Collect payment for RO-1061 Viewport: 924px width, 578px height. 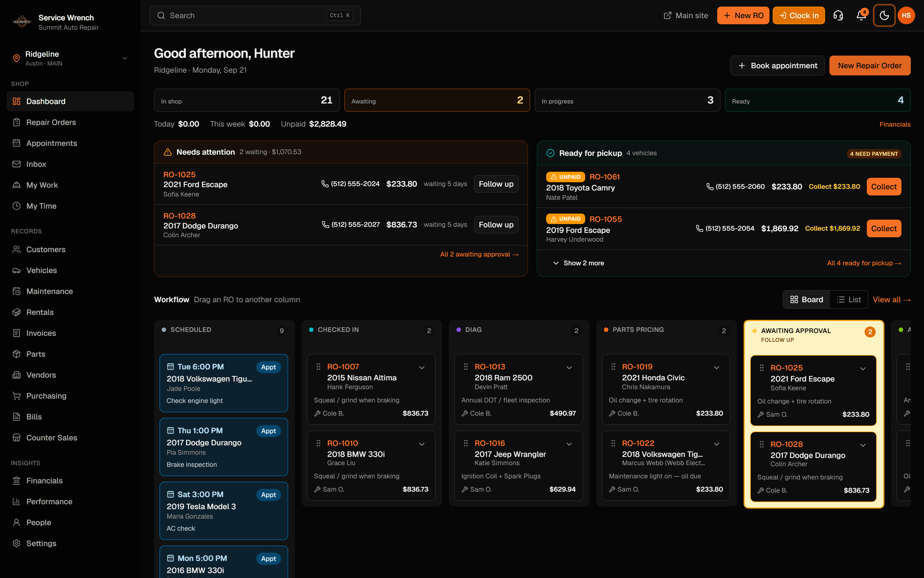[x=884, y=187]
